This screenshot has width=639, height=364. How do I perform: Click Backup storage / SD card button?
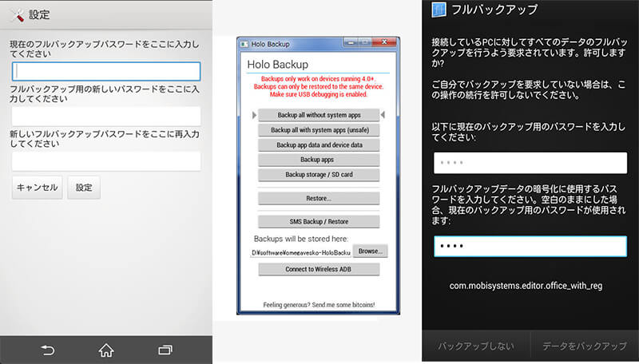click(x=319, y=175)
